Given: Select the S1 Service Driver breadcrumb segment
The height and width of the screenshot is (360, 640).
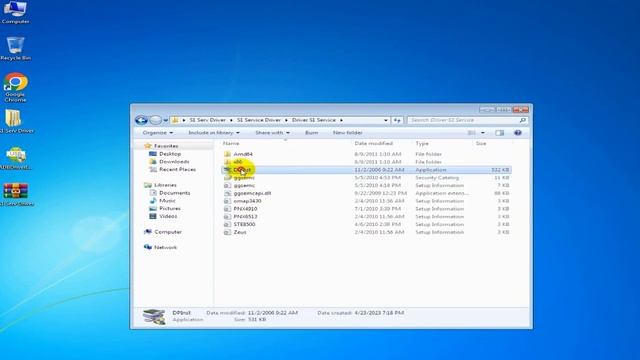Looking at the screenshot, I should click(x=259, y=120).
